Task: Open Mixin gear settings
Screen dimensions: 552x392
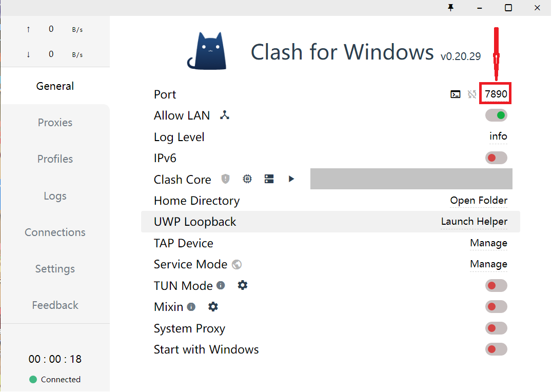Action: [x=213, y=306]
